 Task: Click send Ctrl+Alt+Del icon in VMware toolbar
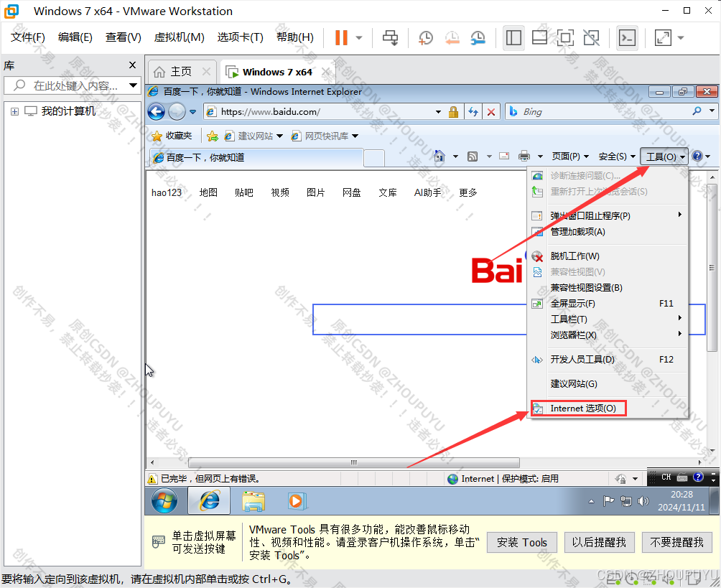pyautogui.click(x=391, y=38)
